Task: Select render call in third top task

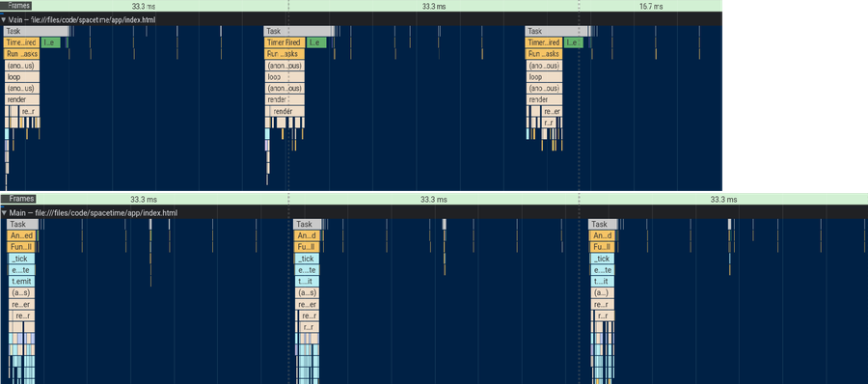Action: (544, 99)
